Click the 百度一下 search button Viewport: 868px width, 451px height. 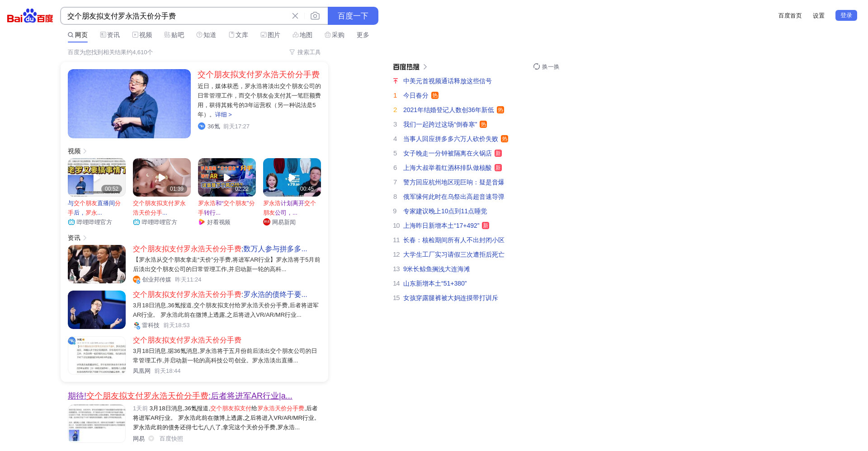[x=353, y=16]
